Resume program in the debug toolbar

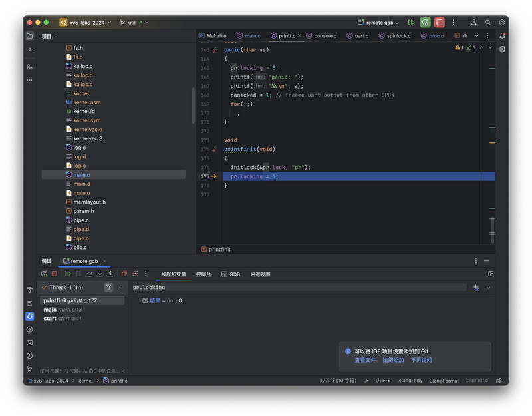tap(68, 274)
